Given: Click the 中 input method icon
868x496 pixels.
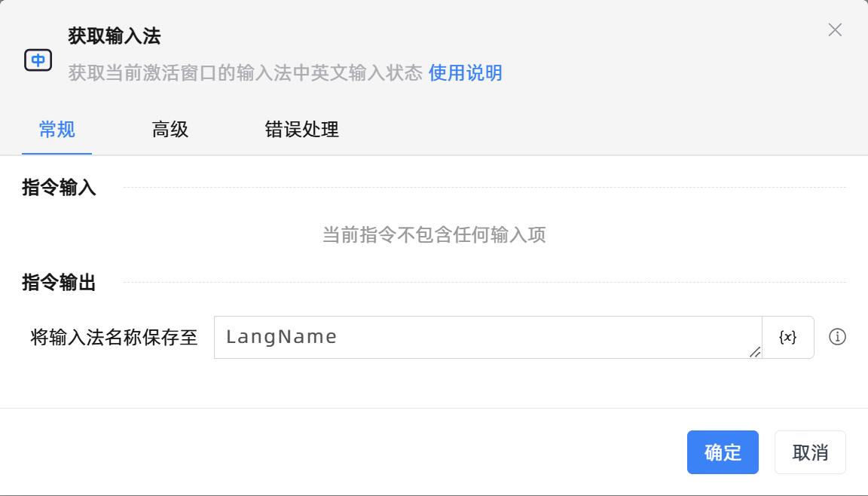Looking at the screenshot, I should [x=38, y=60].
